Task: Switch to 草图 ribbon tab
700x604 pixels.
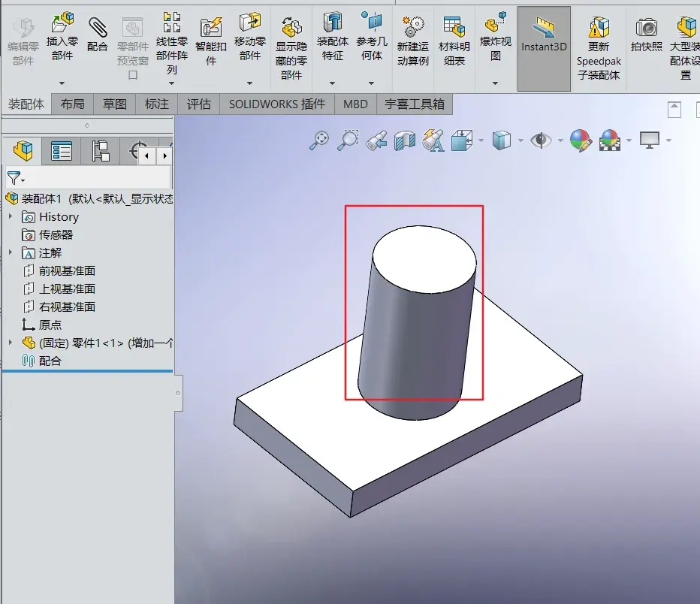Action: pos(115,104)
